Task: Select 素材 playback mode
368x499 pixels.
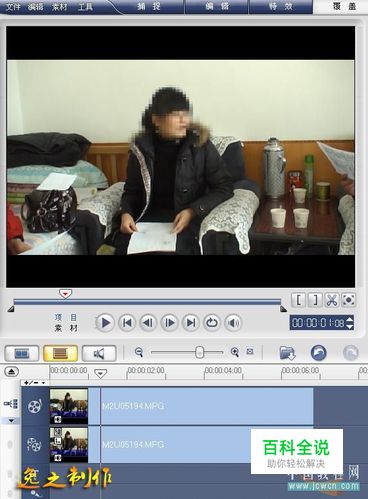Action: pos(66,328)
